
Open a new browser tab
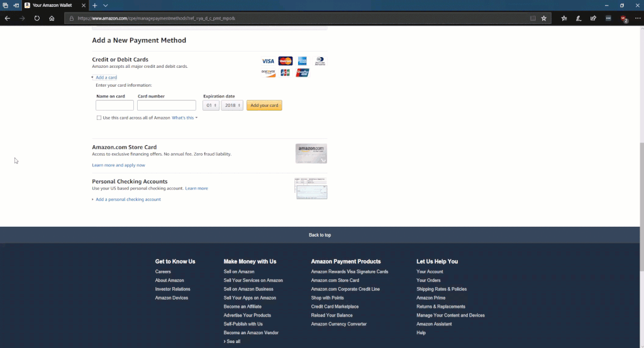94,5
